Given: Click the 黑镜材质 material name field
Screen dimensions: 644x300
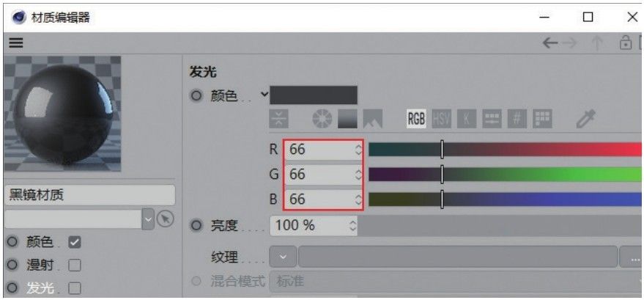Looking at the screenshot, I should (x=89, y=195).
